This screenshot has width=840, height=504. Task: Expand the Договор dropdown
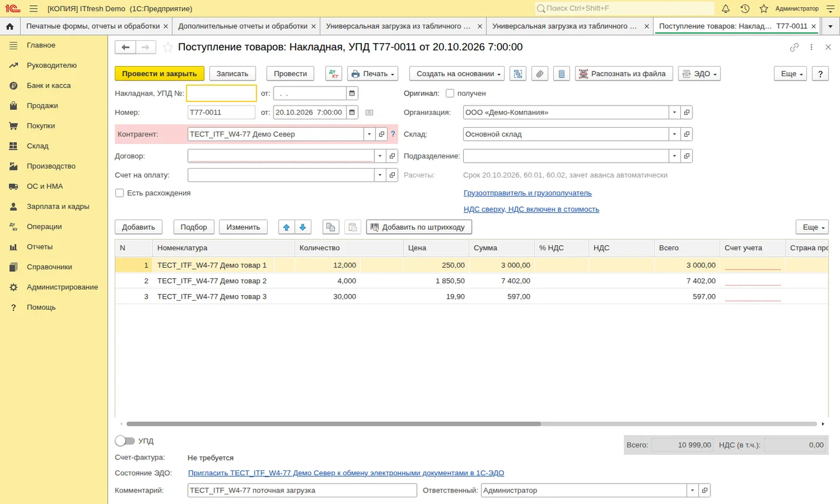pos(380,155)
